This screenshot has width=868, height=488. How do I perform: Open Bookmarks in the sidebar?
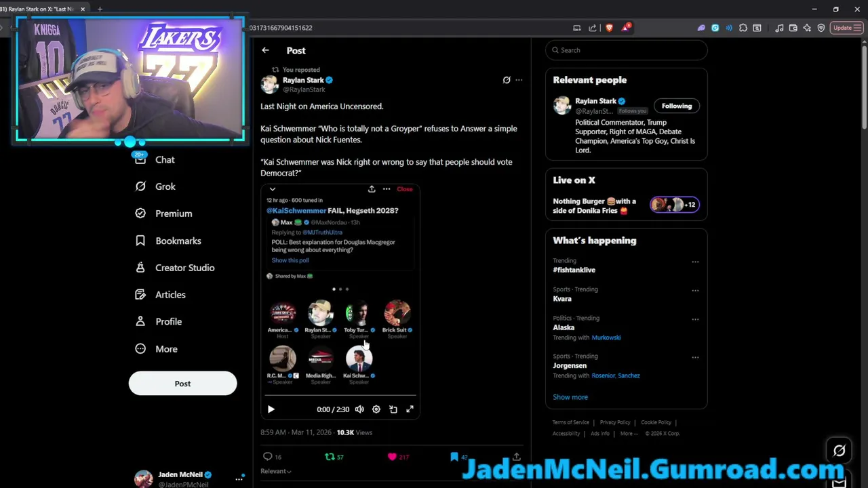pos(168,241)
